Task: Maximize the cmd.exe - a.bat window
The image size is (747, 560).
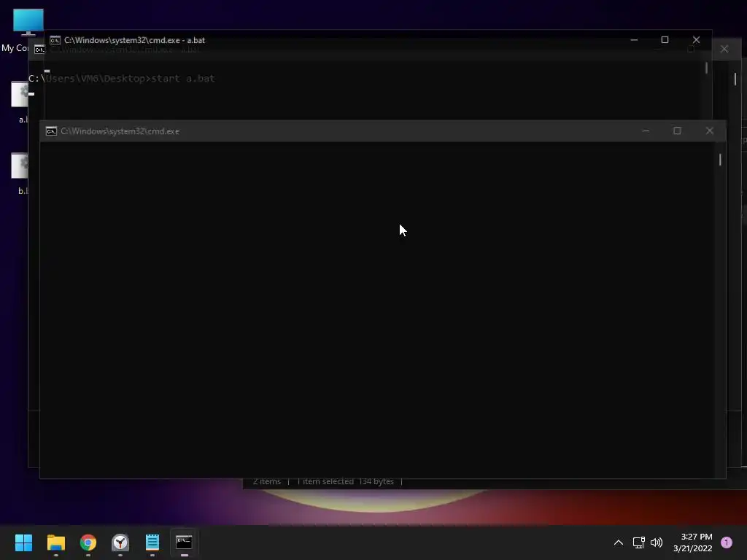Action: (x=665, y=40)
